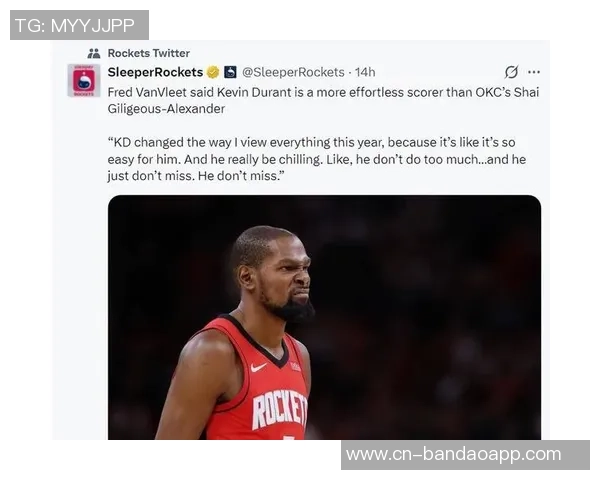Image resolution: width=600 pixels, height=480 pixels.
Task: Click the gold verified badge
Action: coord(213,72)
